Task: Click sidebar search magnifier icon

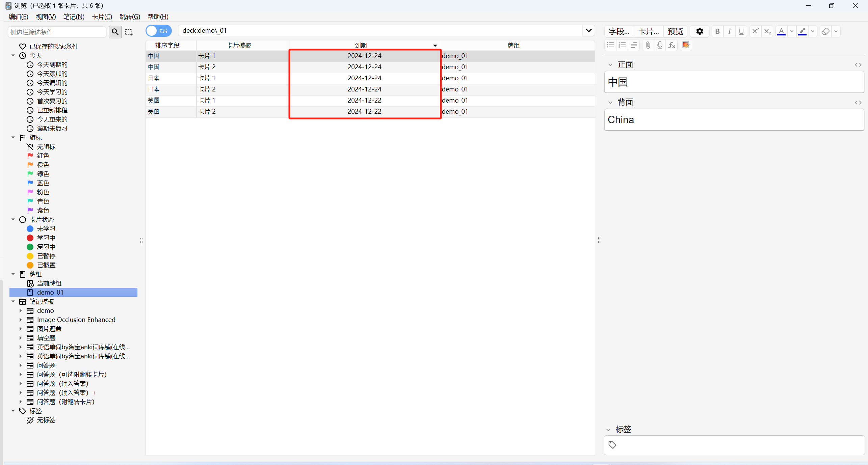Action: tap(115, 32)
